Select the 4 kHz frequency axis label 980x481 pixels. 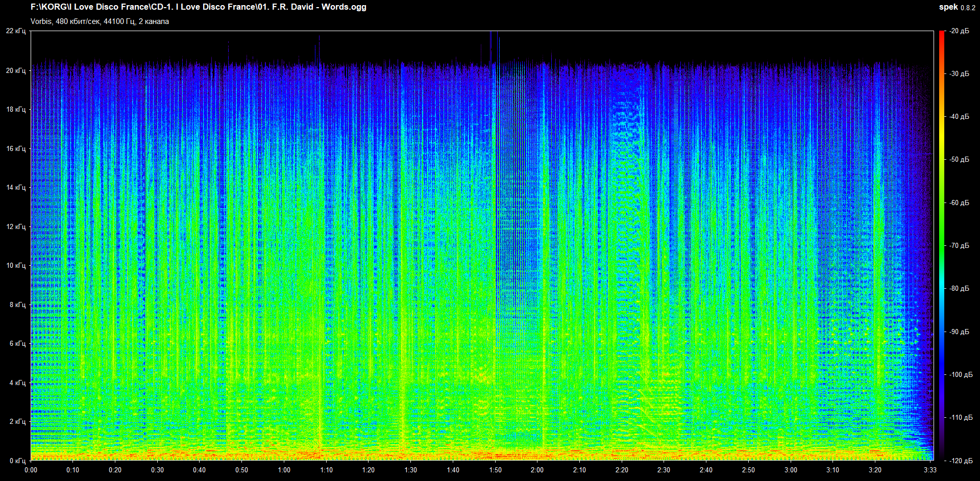[17, 383]
